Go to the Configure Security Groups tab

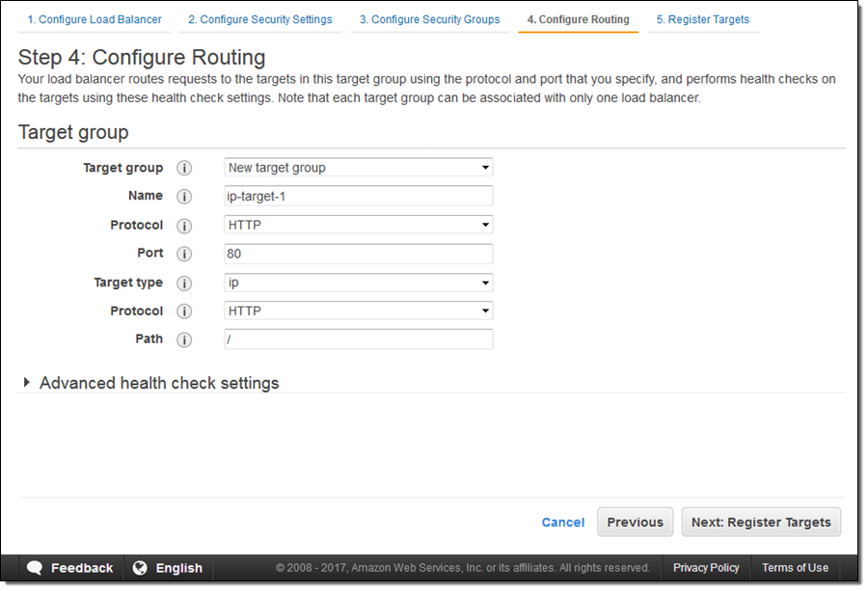pos(429,19)
